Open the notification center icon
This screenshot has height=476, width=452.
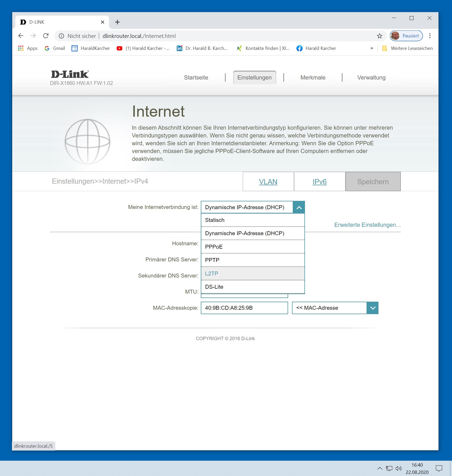(x=439, y=468)
